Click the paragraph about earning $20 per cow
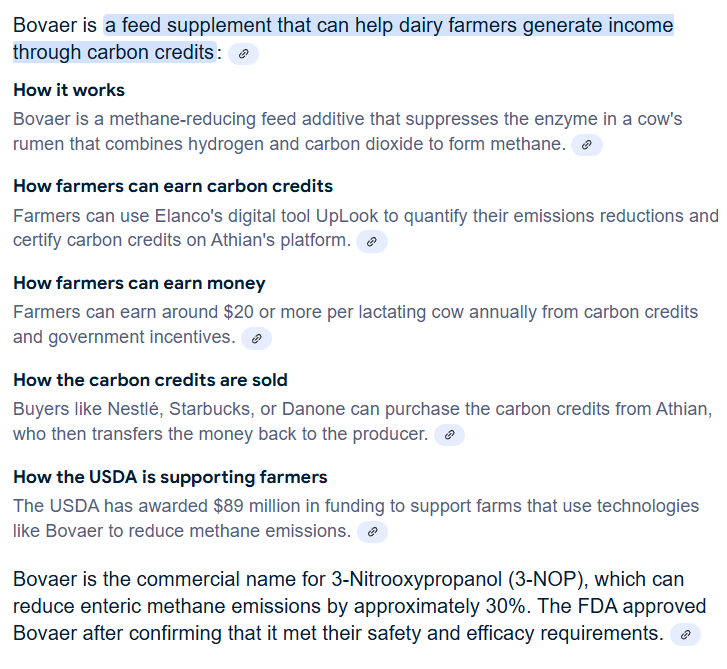Screen dimensions: 727x669 pos(355,324)
